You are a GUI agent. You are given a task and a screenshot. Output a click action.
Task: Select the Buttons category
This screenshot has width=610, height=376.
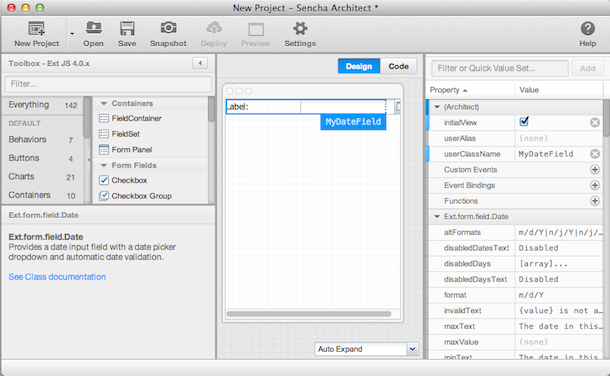42,158
